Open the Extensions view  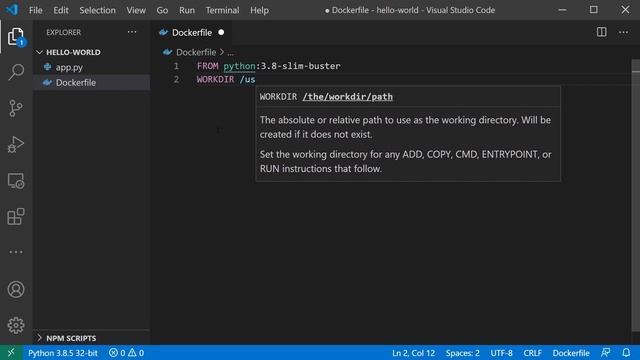click(16, 216)
